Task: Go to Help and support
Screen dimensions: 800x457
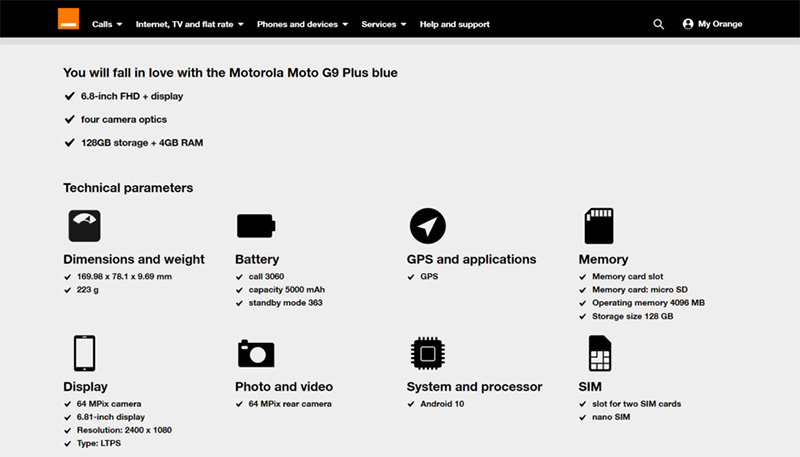Action: (x=454, y=24)
